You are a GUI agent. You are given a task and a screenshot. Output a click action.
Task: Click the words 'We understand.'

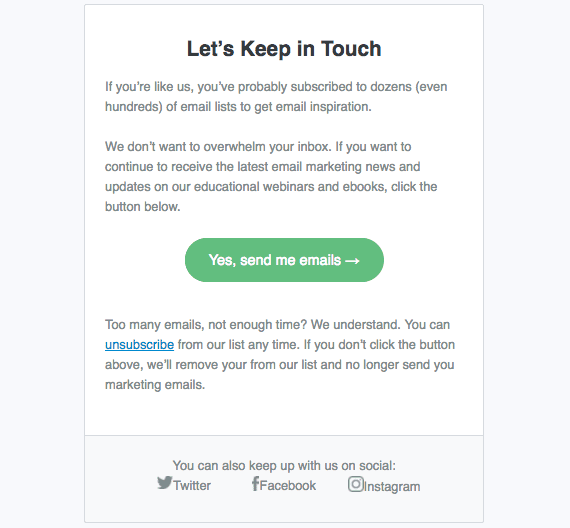point(356,325)
